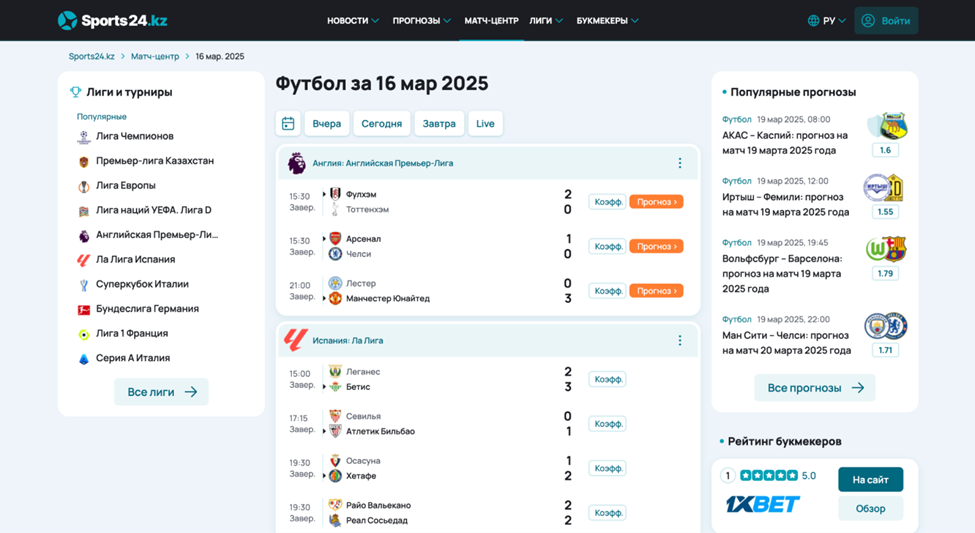Click the Англия: Английская Премьер-Лига header link

click(x=382, y=163)
